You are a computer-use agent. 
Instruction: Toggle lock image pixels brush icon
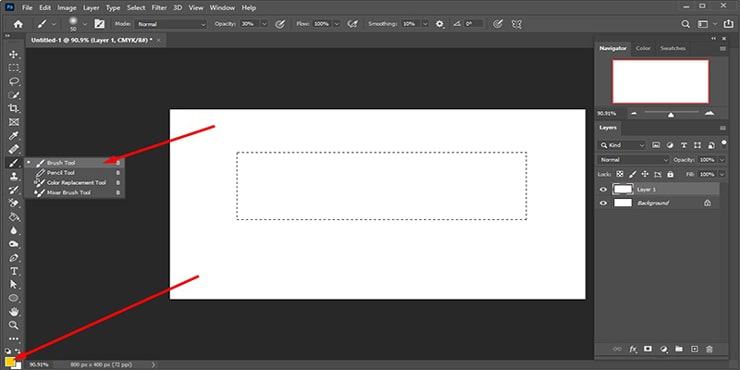633,174
